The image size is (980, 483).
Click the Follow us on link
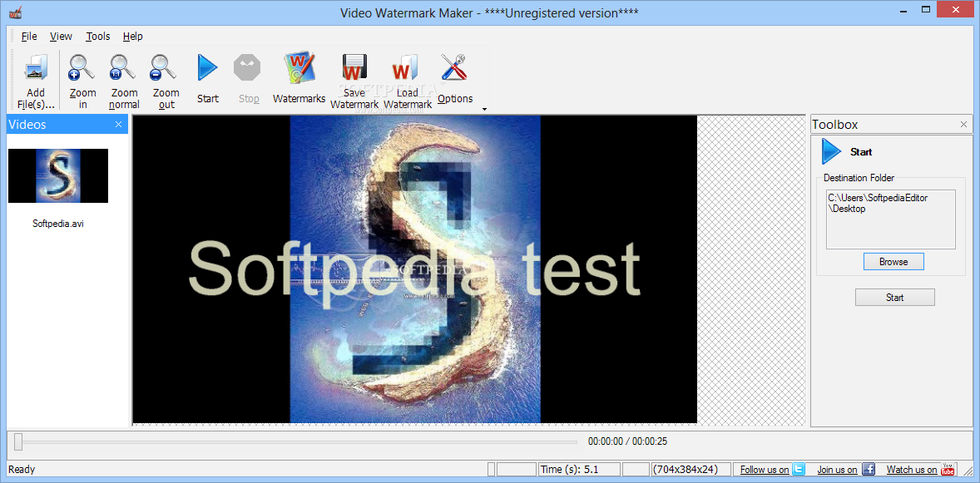[x=765, y=470]
